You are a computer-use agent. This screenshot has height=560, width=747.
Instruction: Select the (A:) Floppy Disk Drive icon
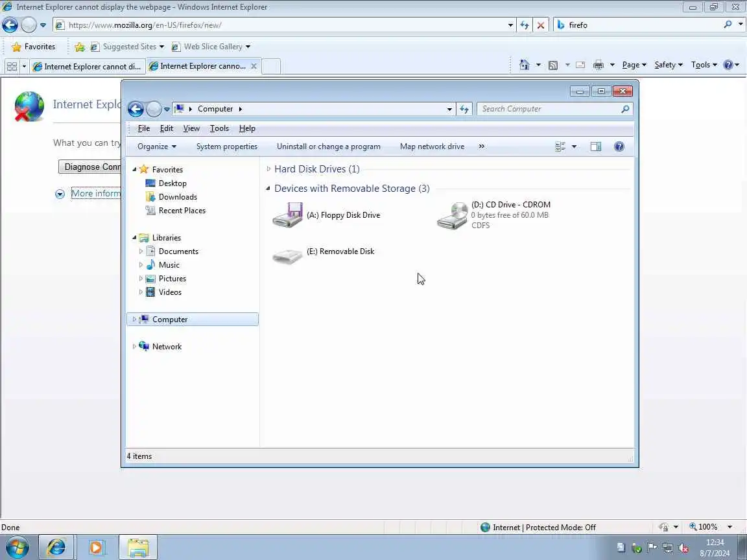[x=287, y=215]
